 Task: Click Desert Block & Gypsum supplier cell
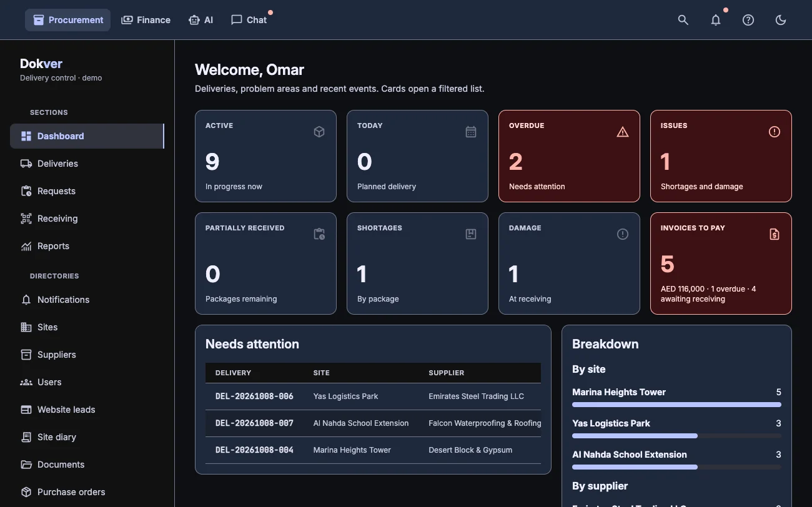pyautogui.click(x=470, y=450)
